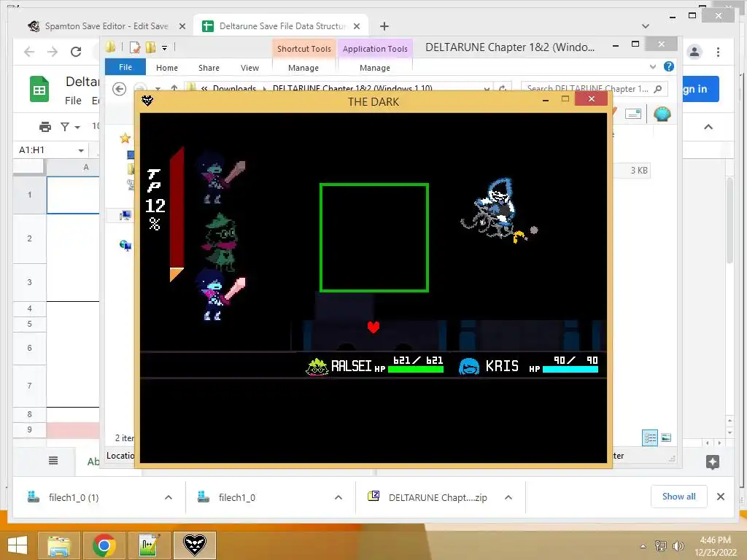This screenshot has width=747, height=560.
Task: Expand the Explorer ribbon chevron
Action: click(653, 66)
